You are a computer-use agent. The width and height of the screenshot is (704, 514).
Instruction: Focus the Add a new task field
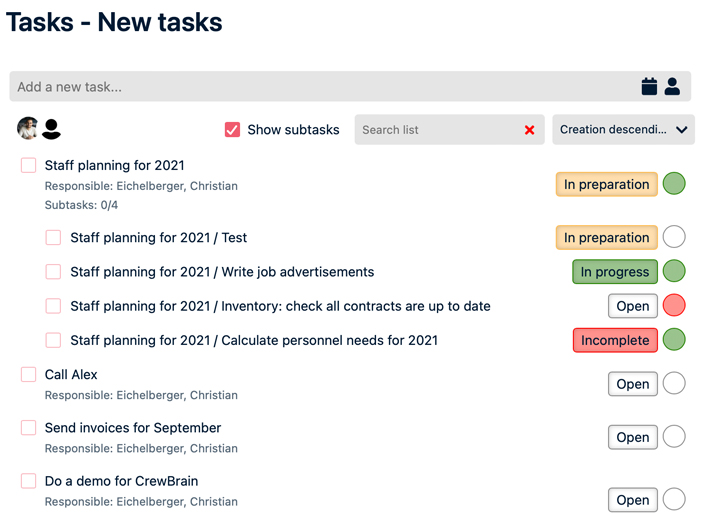(320, 87)
